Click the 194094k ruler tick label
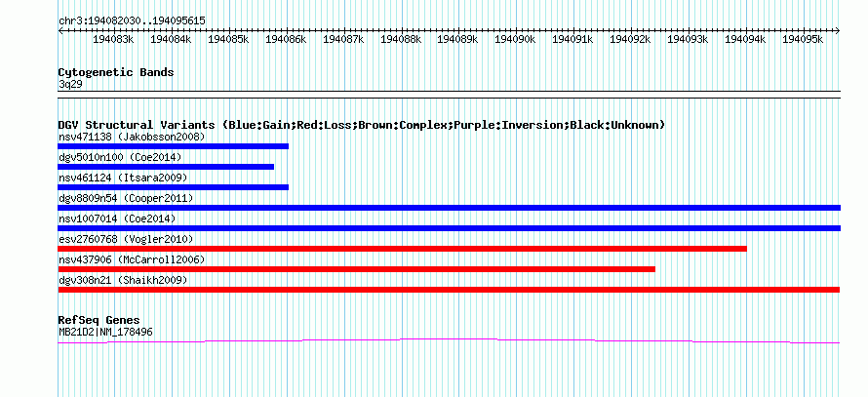 pos(746,39)
